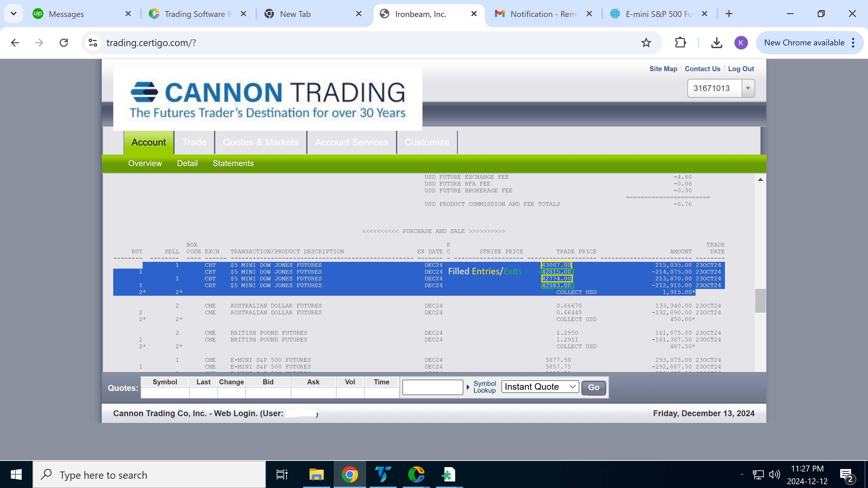Image resolution: width=868 pixels, height=488 pixels.
Task: Click the 0.66670 Australian Dollar price
Action: coord(569,306)
